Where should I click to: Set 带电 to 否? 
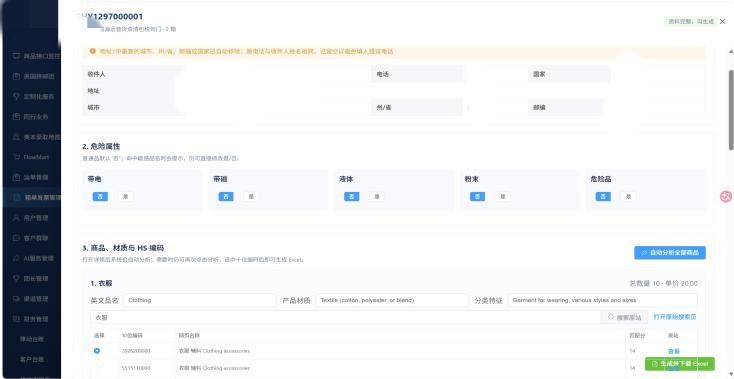click(100, 197)
